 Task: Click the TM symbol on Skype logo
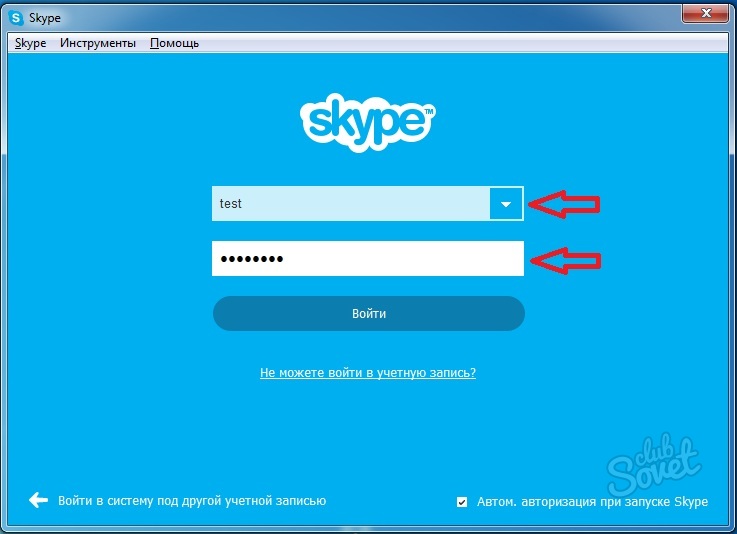pyautogui.click(x=429, y=111)
